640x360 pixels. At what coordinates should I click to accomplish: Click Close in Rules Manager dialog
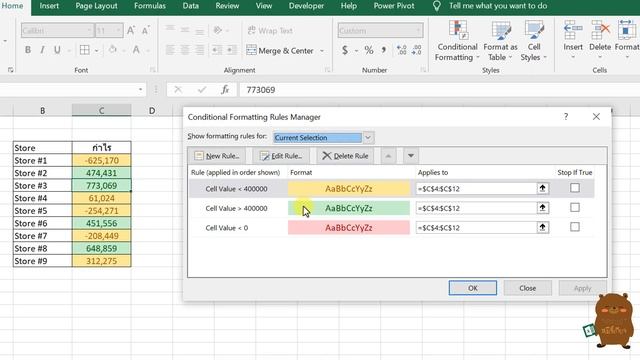pyautogui.click(x=527, y=288)
